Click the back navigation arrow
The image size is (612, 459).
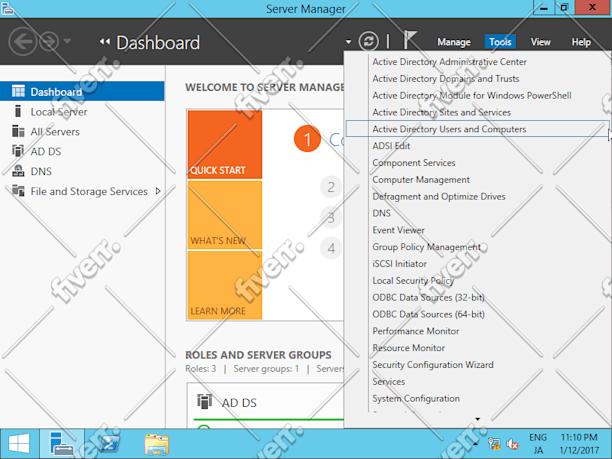pos(22,41)
